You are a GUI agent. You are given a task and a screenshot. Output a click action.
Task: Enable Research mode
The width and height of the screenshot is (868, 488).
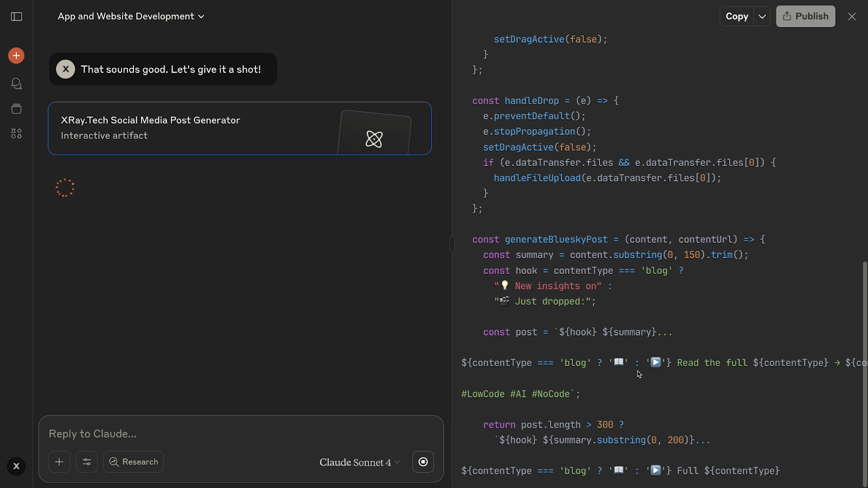133,462
